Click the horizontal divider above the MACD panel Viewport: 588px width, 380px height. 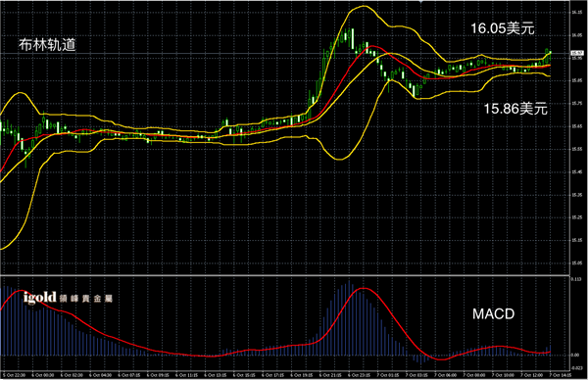pos(285,275)
